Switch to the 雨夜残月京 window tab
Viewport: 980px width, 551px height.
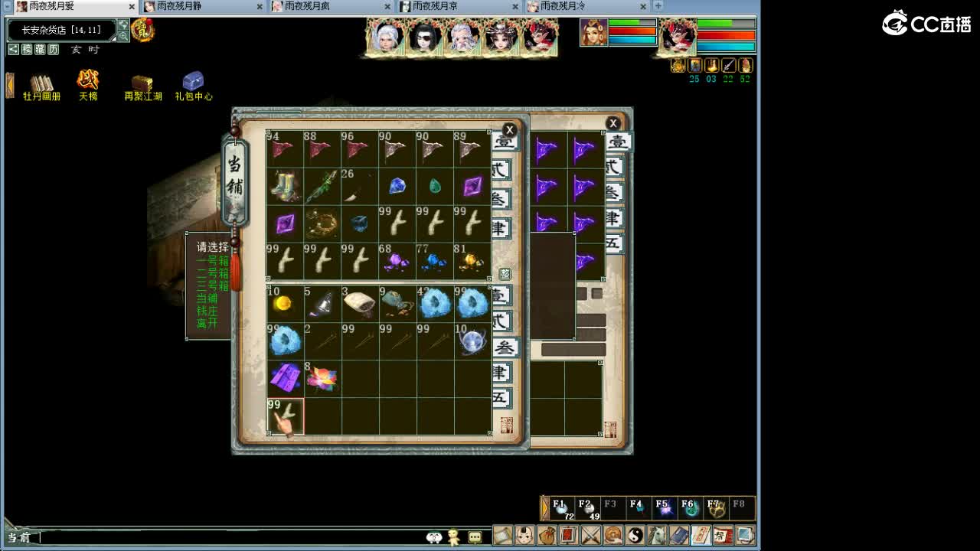(x=459, y=6)
